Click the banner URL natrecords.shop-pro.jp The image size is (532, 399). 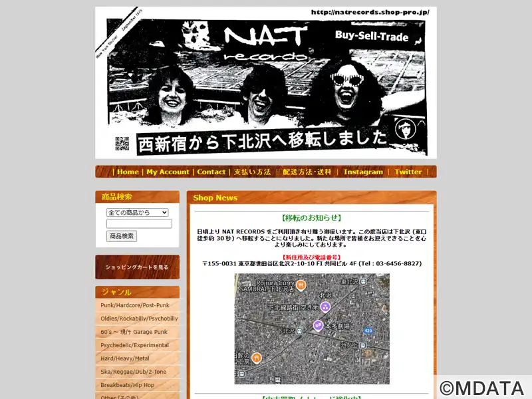370,12
